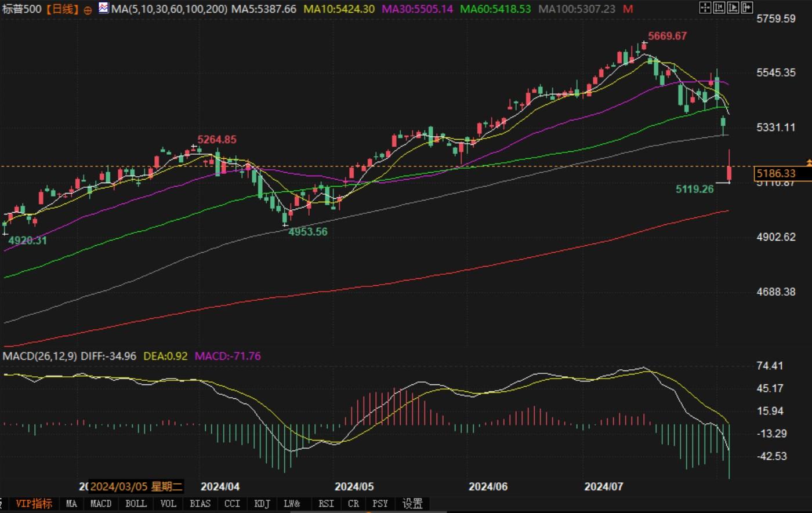Click the red M marker icon
This screenshot has width=812, height=513.
click(x=628, y=9)
